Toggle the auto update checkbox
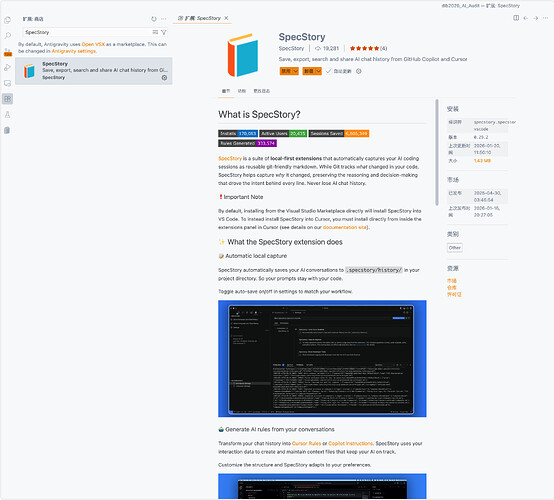Screen dimensions: 554x500 pos(328,71)
